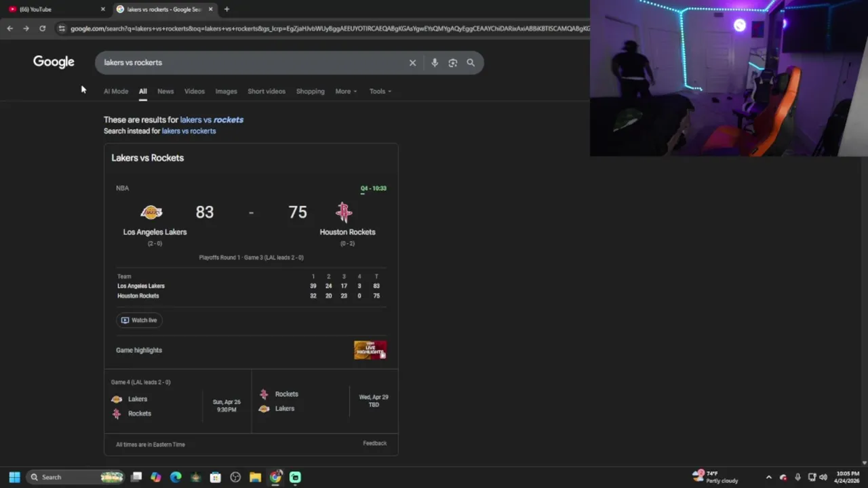Click the Watch live button

pos(139,320)
